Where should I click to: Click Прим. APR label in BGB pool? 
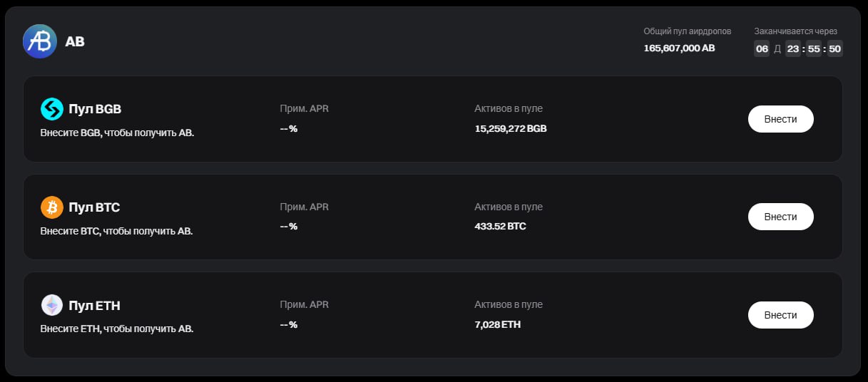click(305, 108)
